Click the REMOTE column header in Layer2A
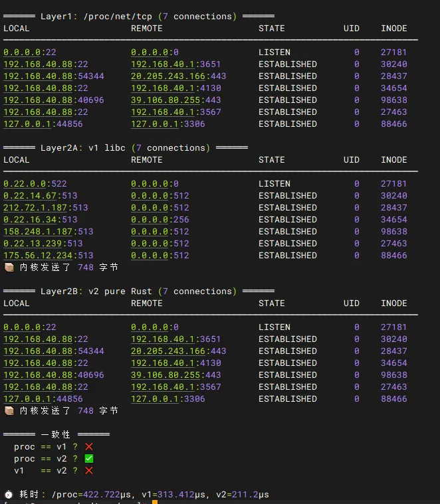Viewport: 440px width, 504px height. click(147, 160)
